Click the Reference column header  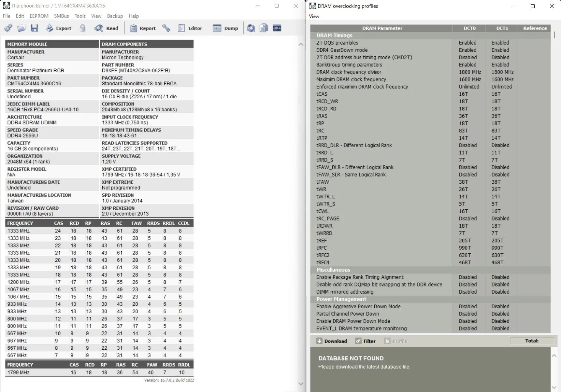[x=535, y=28]
